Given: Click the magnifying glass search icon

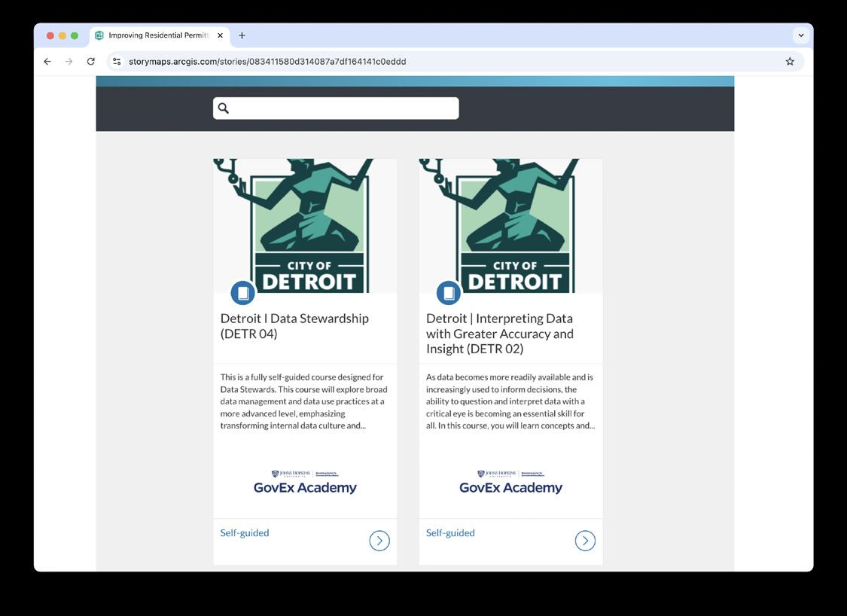Looking at the screenshot, I should (x=224, y=108).
